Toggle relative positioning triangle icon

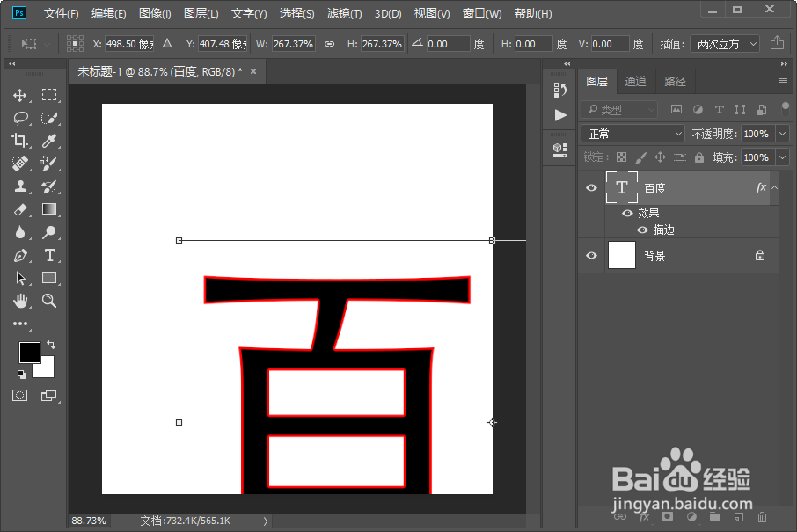167,44
